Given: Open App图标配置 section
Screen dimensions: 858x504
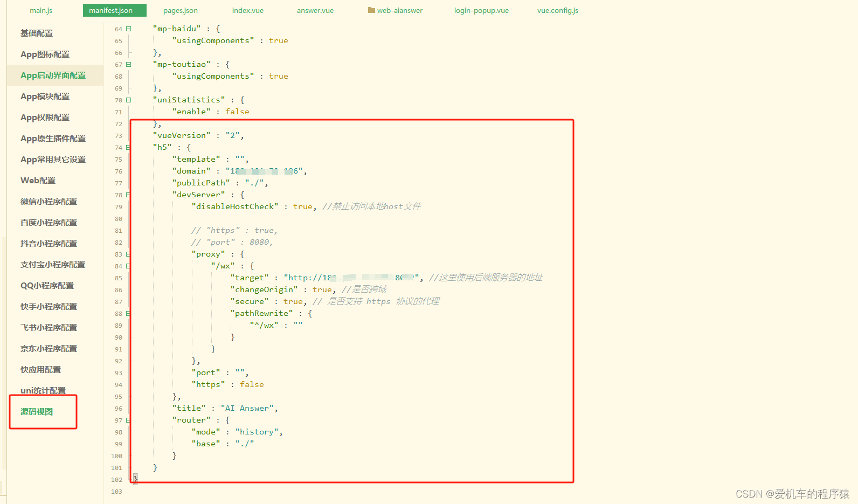Looking at the screenshot, I should click(45, 54).
